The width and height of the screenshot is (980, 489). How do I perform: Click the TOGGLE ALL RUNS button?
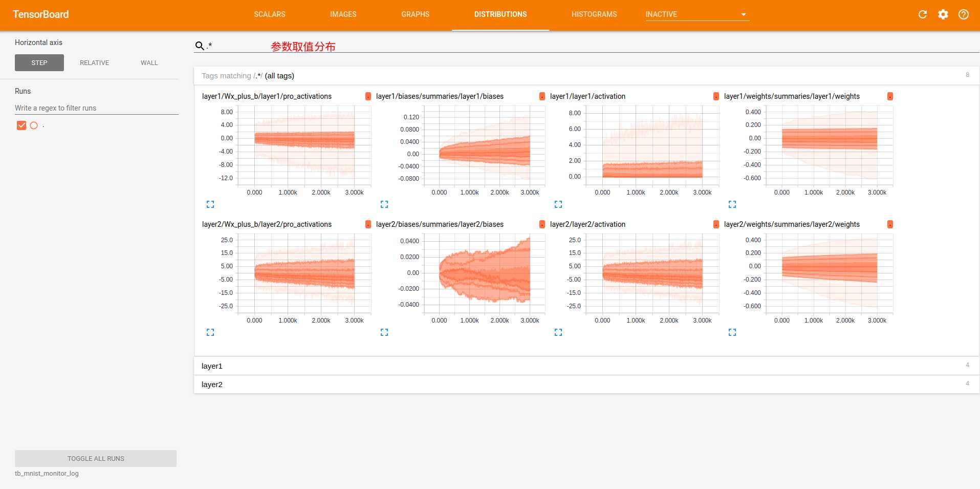tap(96, 458)
